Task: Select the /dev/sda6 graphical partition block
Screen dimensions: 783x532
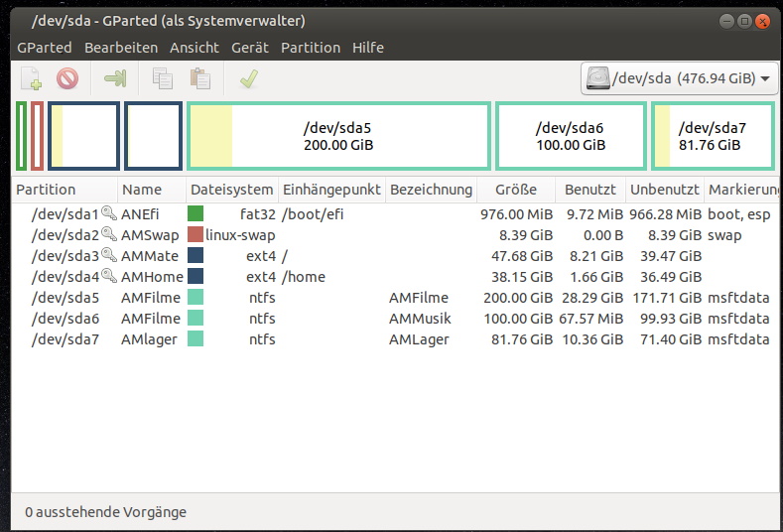Action: coord(571,136)
